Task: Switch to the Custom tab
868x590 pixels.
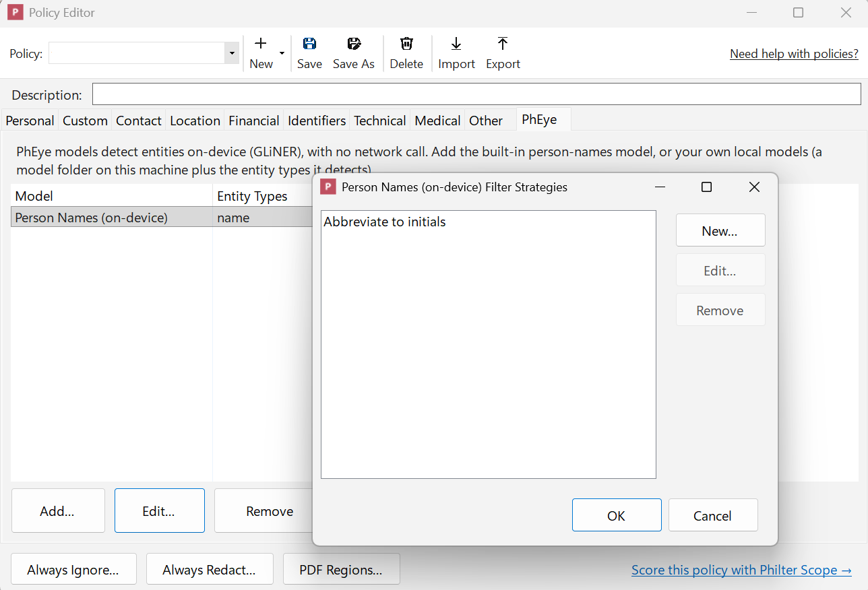Action: click(x=85, y=121)
